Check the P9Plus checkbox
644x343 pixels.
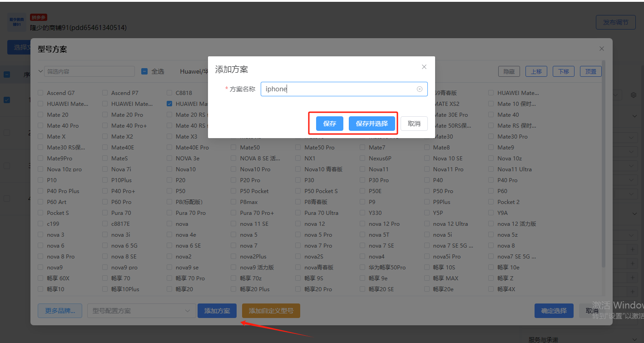click(x=427, y=202)
